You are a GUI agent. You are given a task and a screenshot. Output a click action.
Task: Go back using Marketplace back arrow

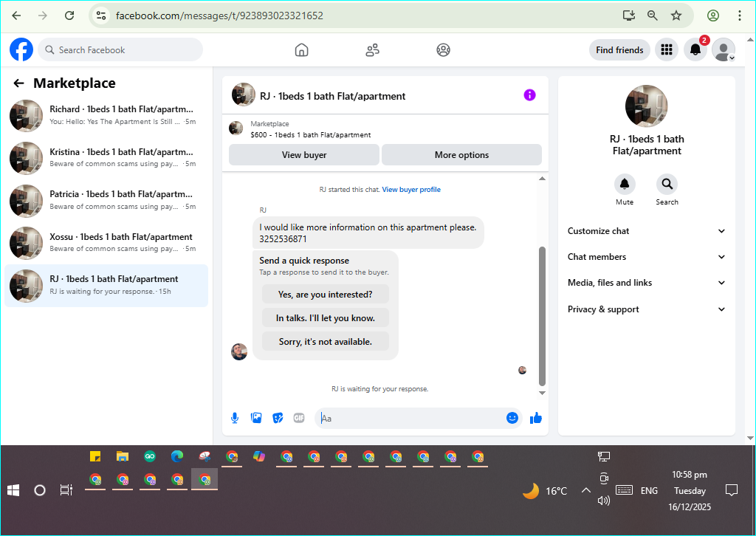18,83
